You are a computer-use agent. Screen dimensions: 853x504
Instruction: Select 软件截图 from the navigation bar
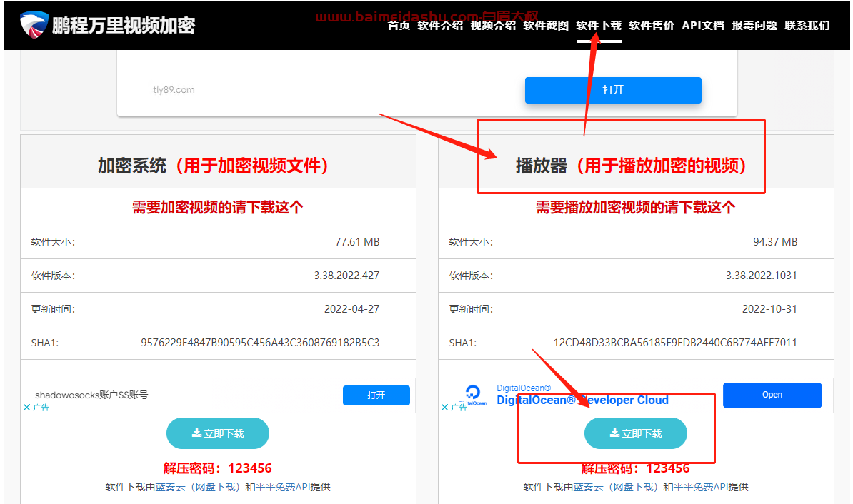546,26
